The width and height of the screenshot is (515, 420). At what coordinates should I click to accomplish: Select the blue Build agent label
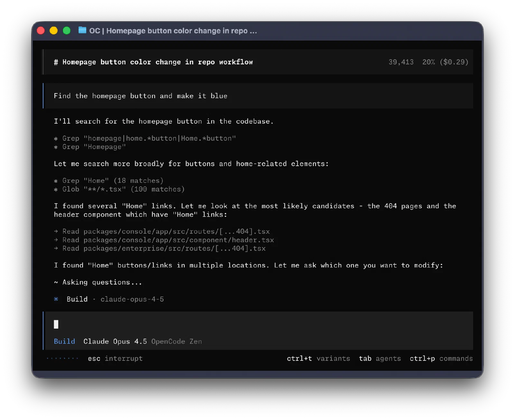[64, 341]
